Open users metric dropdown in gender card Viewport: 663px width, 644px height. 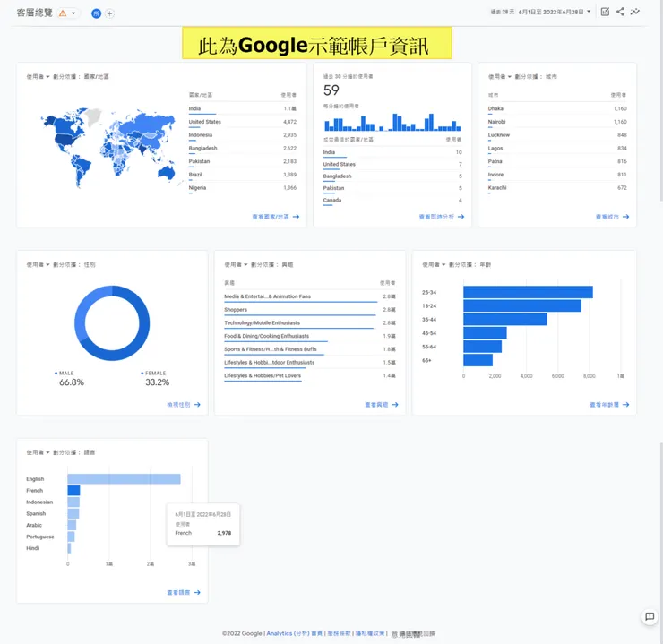point(38,264)
